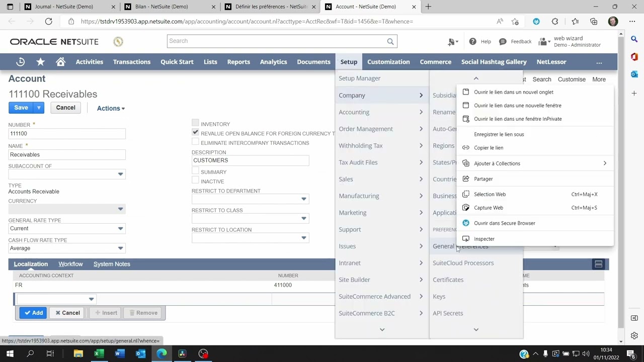Open Edge sidebar Office icon
Screen dimensions: 644x362
click(634, 57)
